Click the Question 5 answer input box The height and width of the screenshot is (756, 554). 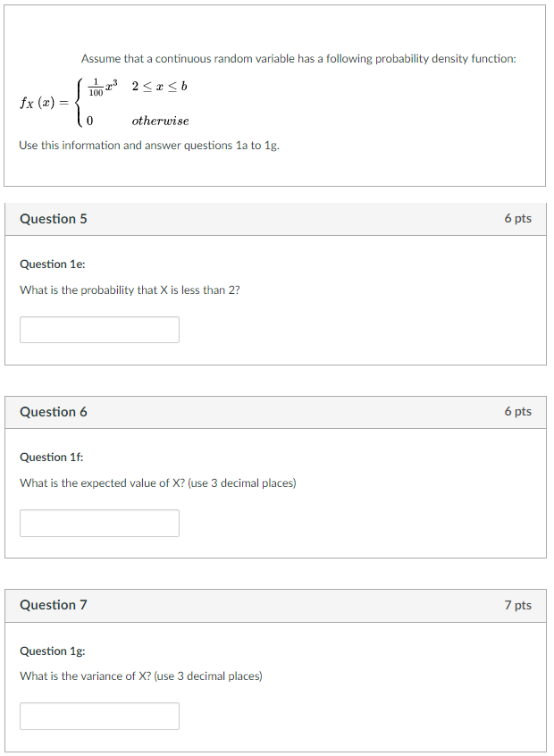[x=99, y=330]
